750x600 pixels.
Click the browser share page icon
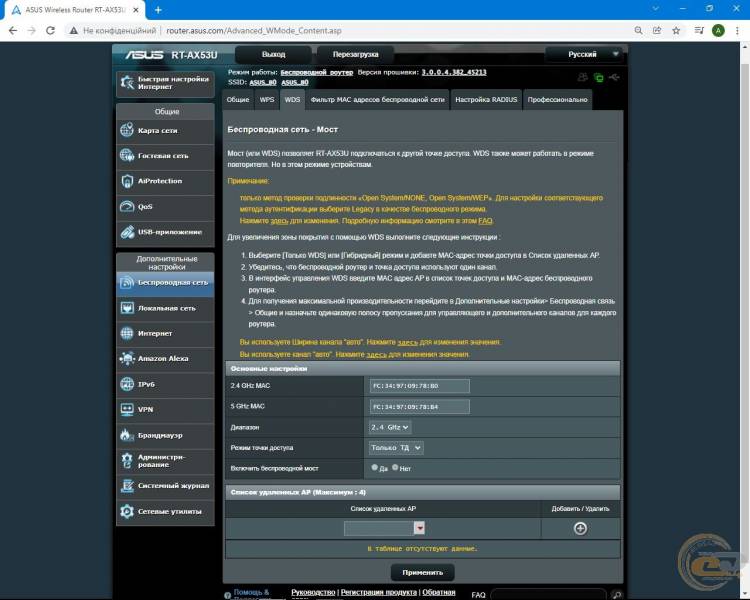pos(657,31)
